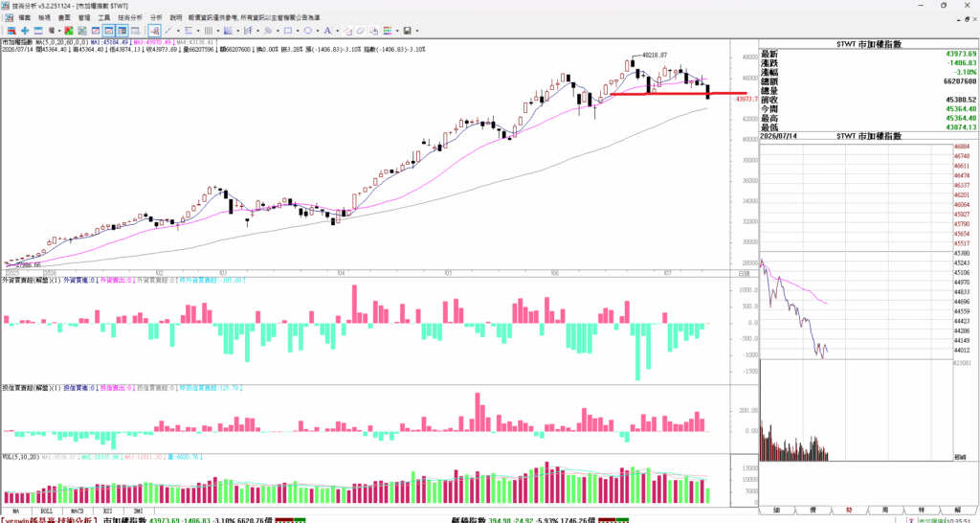Select the text annotation A tool
Screen dimensions: 980x523
tap(327, 30)
